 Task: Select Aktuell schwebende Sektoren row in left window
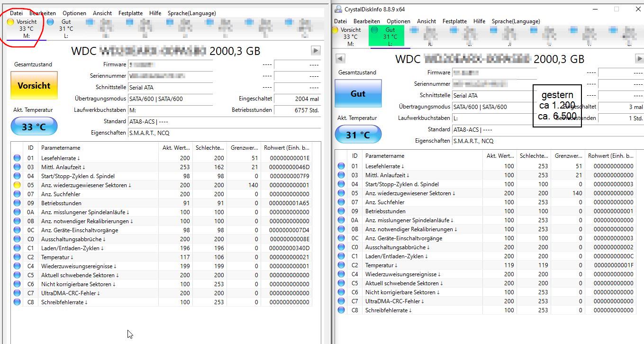[162, 275]
